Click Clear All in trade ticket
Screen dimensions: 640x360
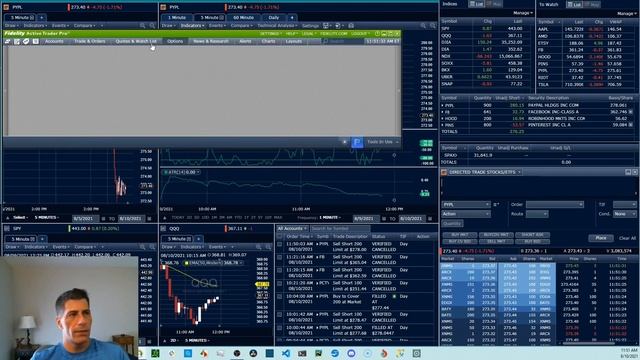click(627, 238)
